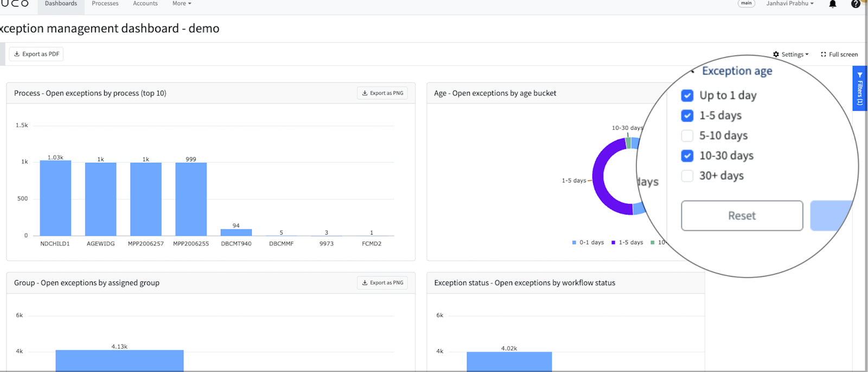The image size is (868, 372).
Task: Click the '999' bar value label
Action: point(191,159)
